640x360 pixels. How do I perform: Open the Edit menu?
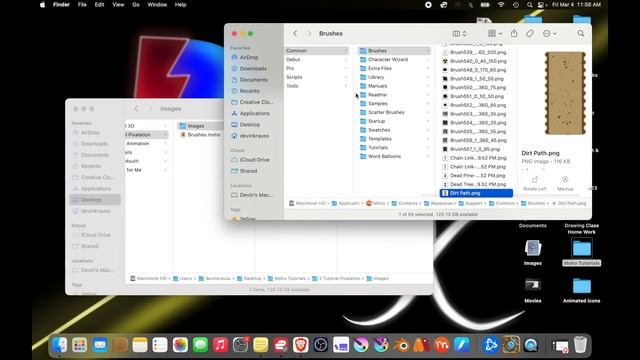(99, 4)
